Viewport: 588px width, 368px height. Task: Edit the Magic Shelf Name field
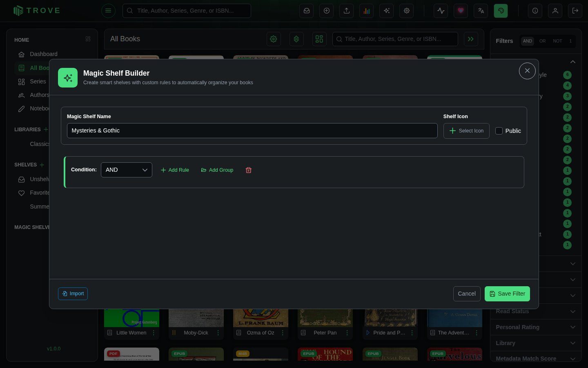pos(252,130)
